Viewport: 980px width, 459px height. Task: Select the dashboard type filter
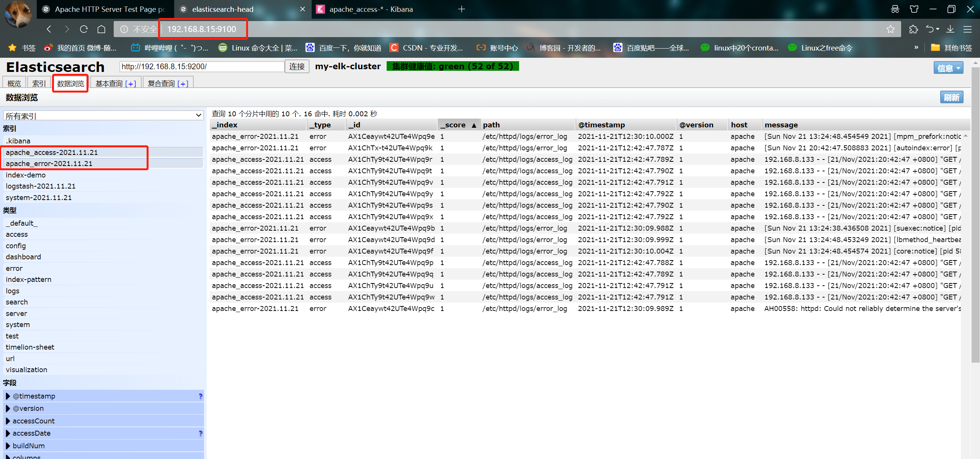(103, 257)
